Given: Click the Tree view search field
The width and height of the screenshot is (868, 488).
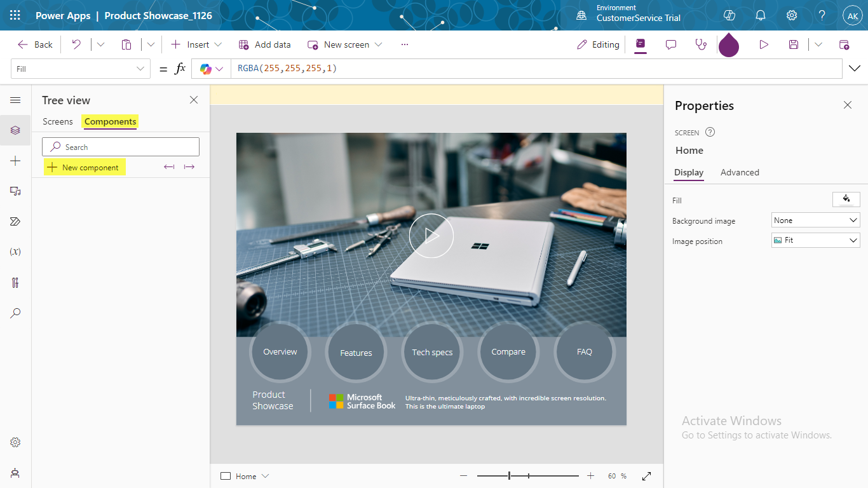Looking at the screenshot, I should coord(121,147).
